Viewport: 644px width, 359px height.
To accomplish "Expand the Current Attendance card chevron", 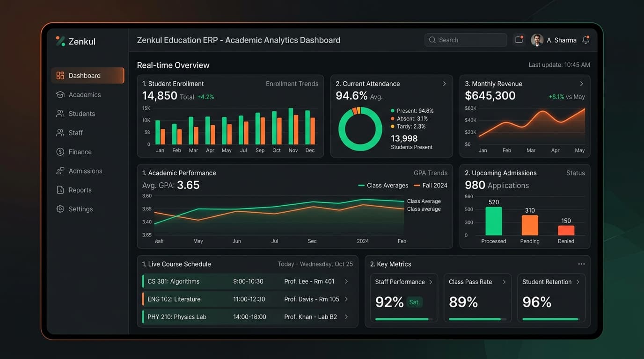I will [444, 84].
